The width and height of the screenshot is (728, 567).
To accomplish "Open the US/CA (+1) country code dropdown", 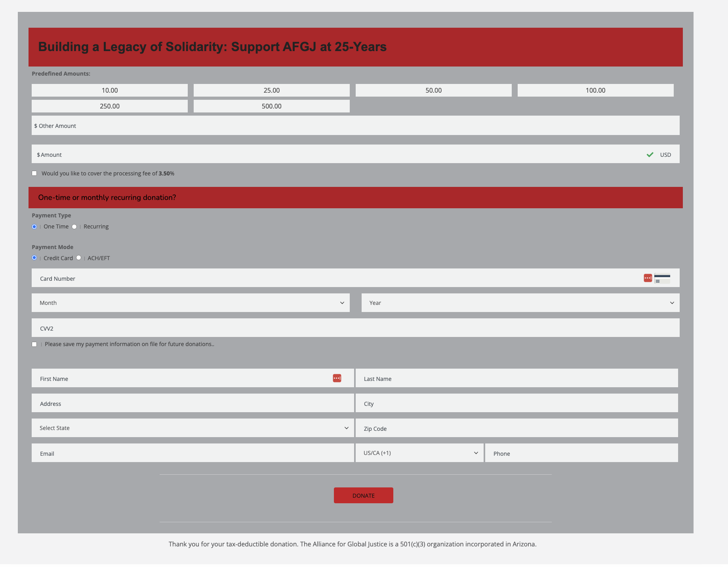I will pyautogui.click(x=419, y=453).
